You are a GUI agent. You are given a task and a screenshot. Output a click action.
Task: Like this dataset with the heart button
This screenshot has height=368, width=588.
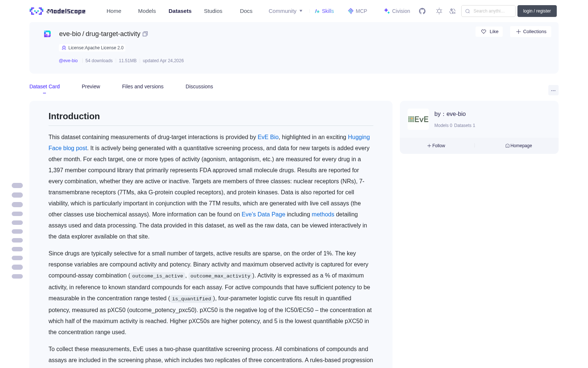point(490,32)
